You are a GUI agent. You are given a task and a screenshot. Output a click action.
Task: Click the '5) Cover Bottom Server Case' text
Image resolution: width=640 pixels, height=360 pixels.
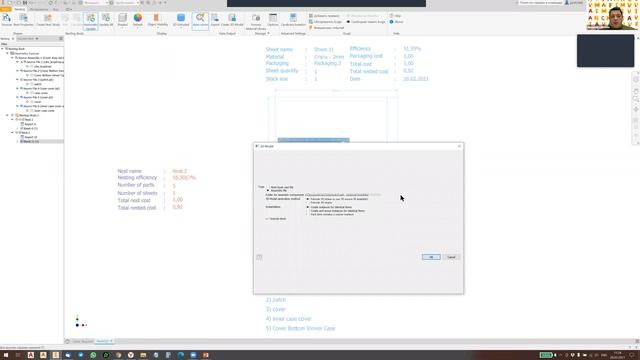click(300, 328)
